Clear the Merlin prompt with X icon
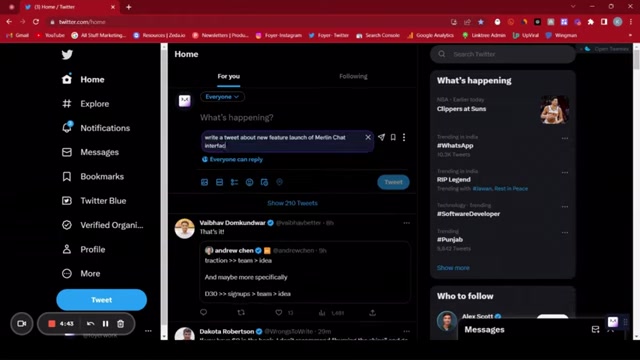640x360 pixels. pos(368,137)
